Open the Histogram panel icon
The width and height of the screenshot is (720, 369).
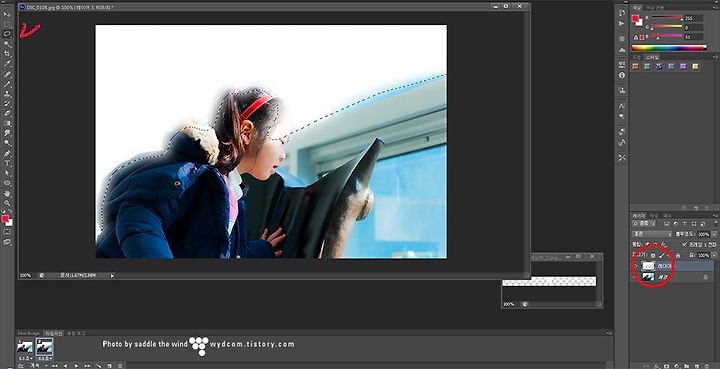tap(622, 49)
